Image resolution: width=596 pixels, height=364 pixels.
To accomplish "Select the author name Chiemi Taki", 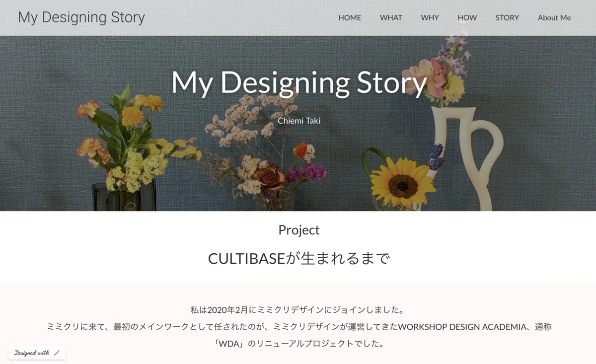I will pyautogui.click(x=299, y=121).
